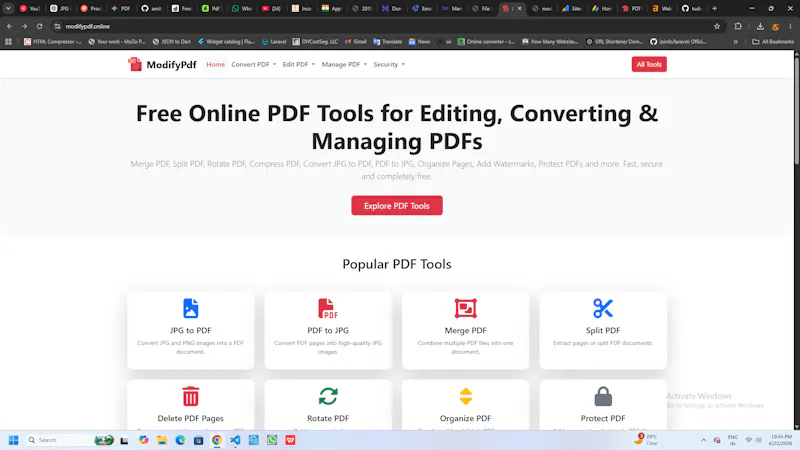Open the tab search dropdown arrow

point(8,8)
